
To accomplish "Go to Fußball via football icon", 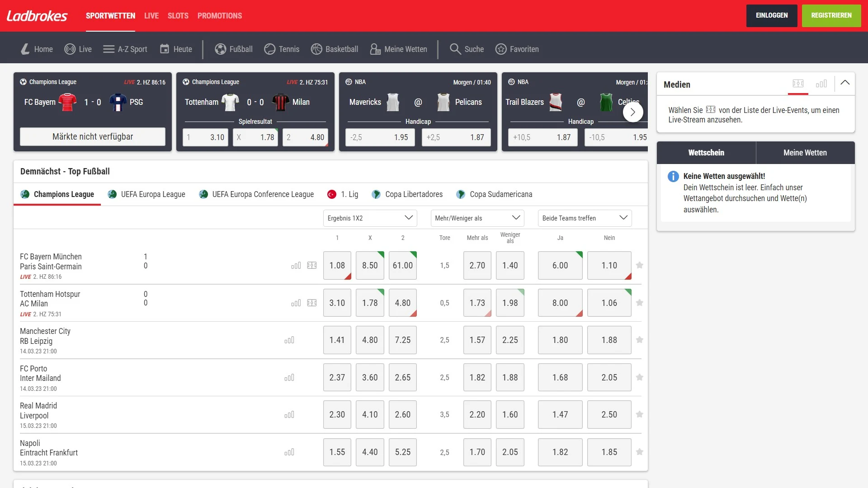I will coord(221,49).
